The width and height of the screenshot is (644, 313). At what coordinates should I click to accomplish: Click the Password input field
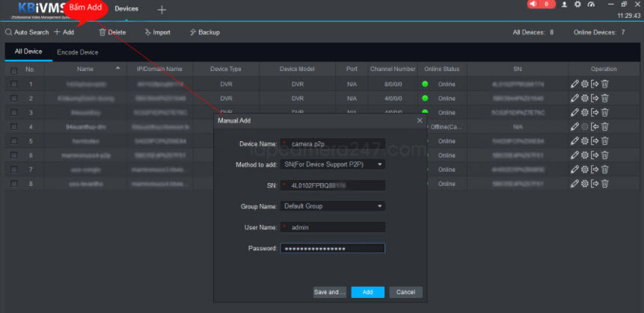coord(333,248)
